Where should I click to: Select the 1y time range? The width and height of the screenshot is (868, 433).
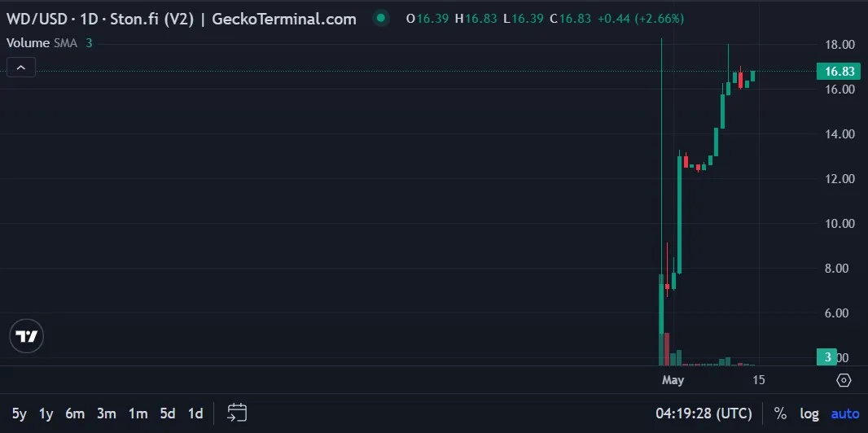click(x=46, y=413)
